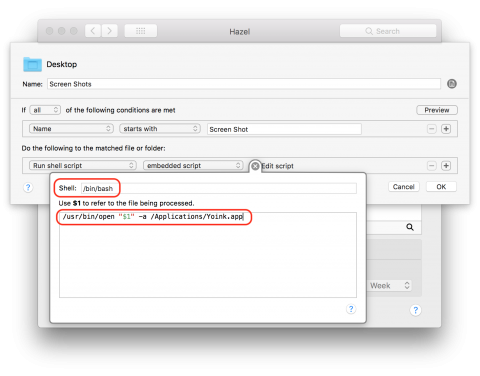Go forward with the toolbar forward arrow
The image size is (480, 376).
point(110,31)
